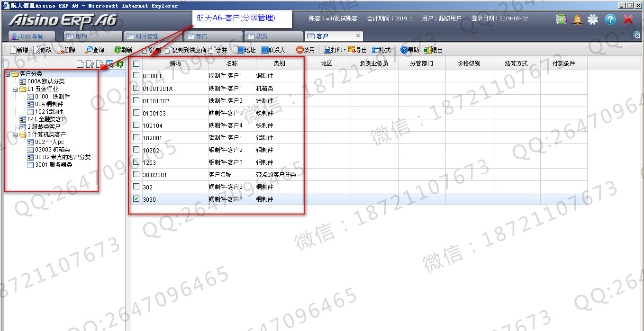Click the 编码 column header
The width and height of the screenshot is (644, 331).
(x=175, y=63)
